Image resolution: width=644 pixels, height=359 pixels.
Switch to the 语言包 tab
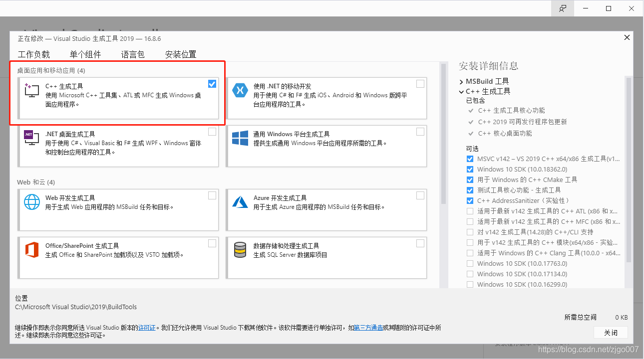133,54
